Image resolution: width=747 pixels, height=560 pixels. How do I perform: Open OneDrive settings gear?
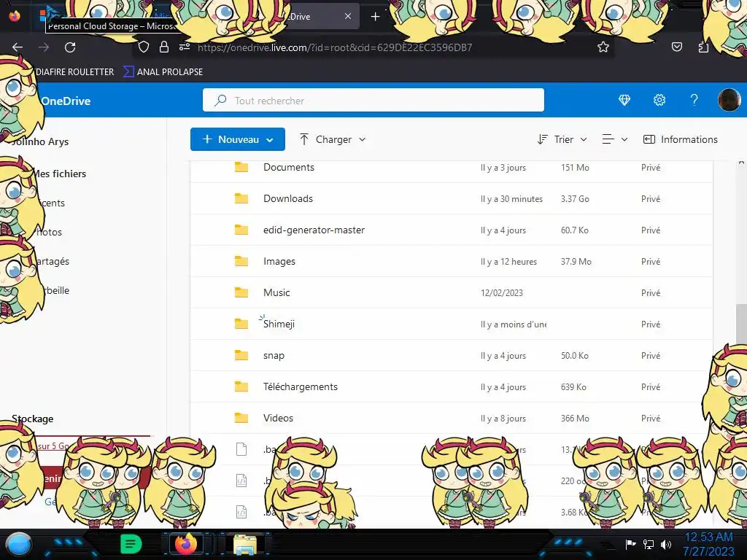point(659,100)
